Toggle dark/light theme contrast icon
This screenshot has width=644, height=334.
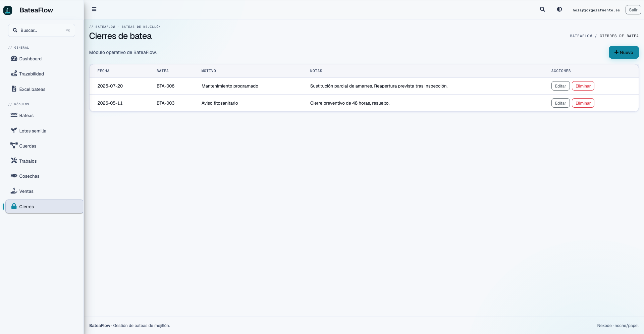(559, 9)
